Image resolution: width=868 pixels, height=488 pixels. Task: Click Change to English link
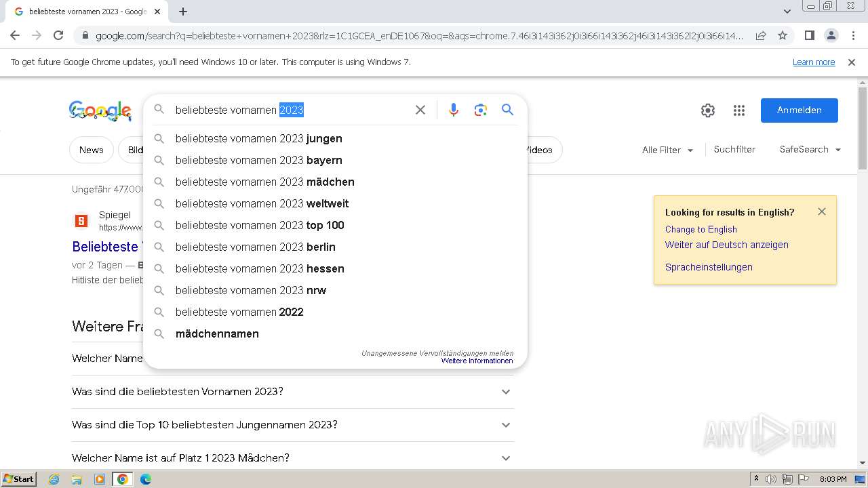(x=701, y=229)
